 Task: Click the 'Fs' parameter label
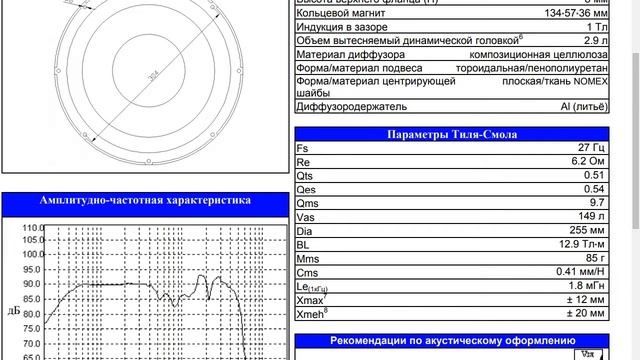click(x=302, y=148)
